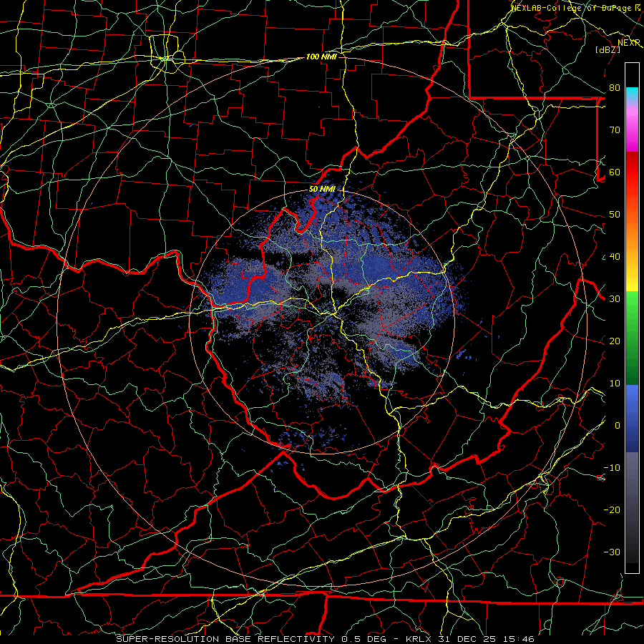Click the 70 value on the dBZ scale
The width and height of the screenshot is (644, 644).
pos(615,130)
